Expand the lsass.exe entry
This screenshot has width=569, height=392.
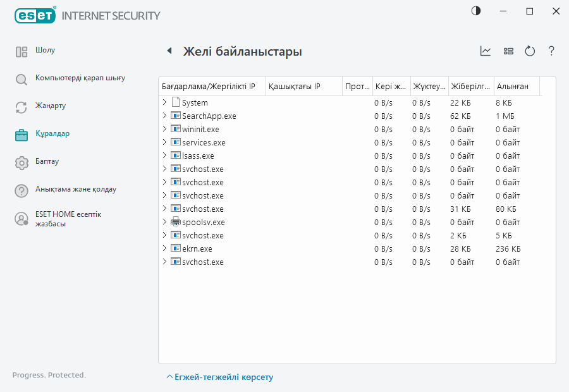pyautogui.click(x=165, y=156)
